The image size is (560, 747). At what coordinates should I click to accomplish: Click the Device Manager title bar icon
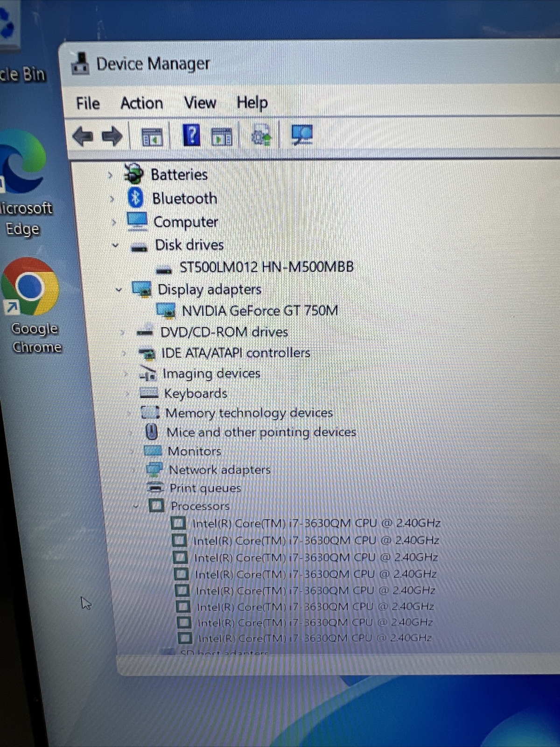point(80,63)
